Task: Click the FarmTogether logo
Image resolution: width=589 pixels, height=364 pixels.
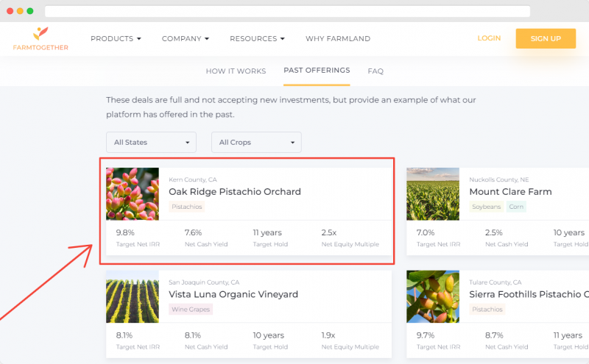Action: [x=40, y=39]
